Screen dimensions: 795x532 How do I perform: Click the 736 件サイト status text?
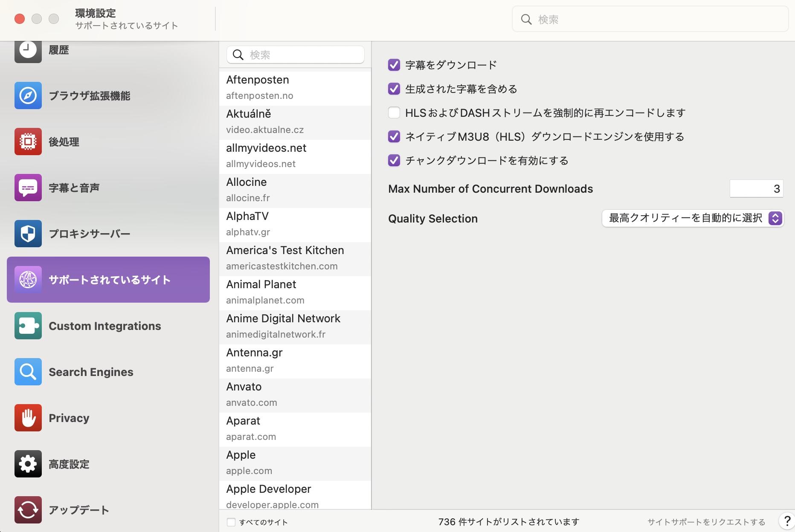(509, 522)
